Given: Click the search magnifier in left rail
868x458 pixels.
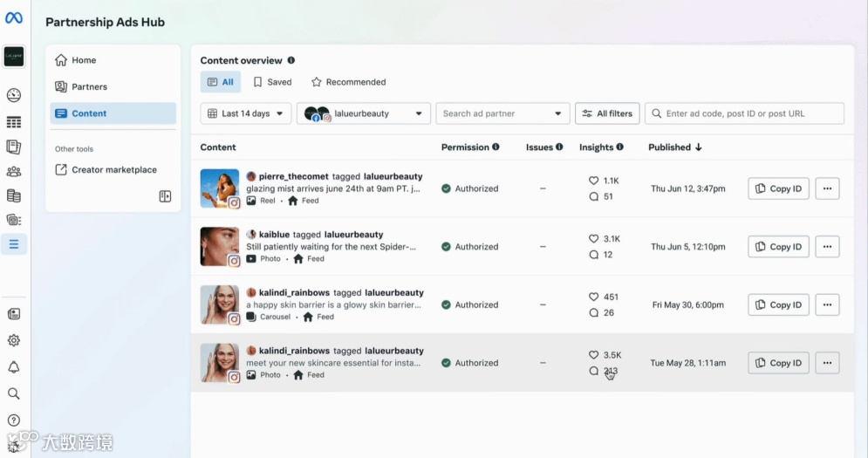Looking at the screenshot, I should tap(14, 393).
